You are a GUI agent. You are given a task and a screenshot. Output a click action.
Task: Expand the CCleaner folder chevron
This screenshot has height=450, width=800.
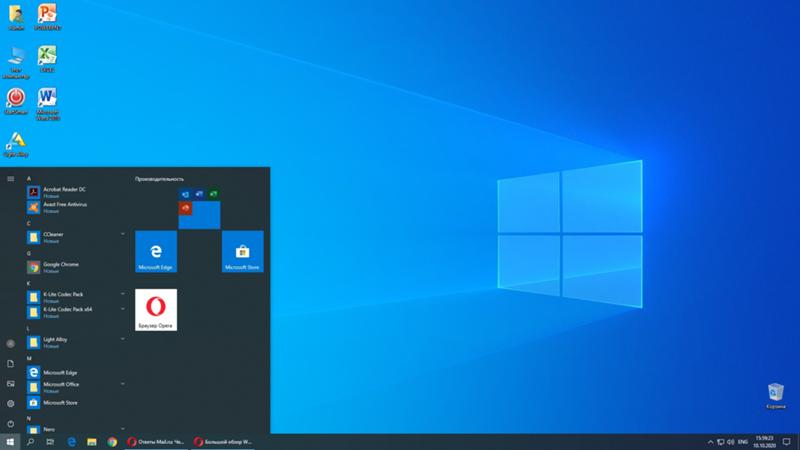click(122, 234)
